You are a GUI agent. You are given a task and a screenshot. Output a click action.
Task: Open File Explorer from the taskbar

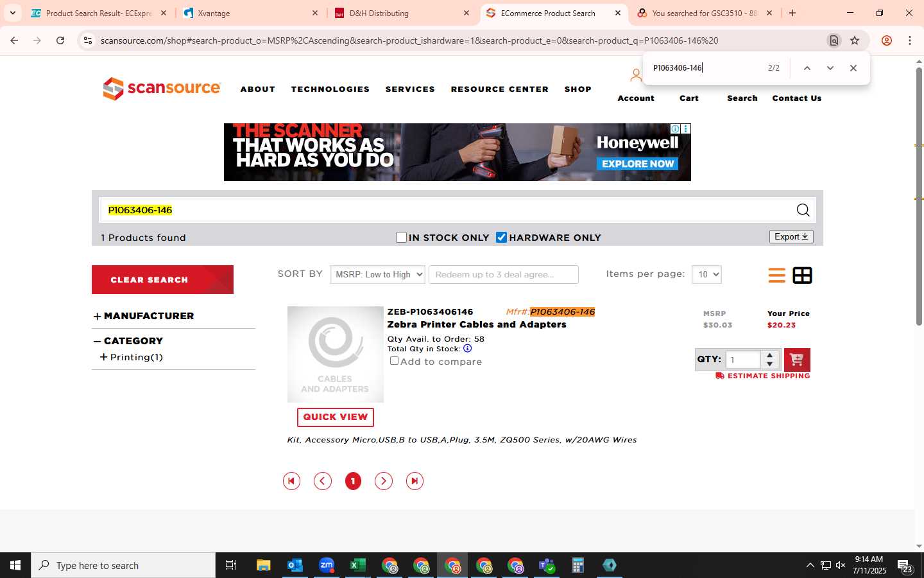pyautogui.click(x=263, y=565)
